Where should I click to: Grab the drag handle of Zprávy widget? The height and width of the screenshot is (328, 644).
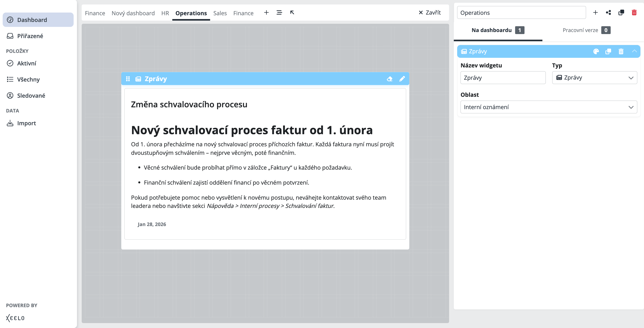[128, 79]
